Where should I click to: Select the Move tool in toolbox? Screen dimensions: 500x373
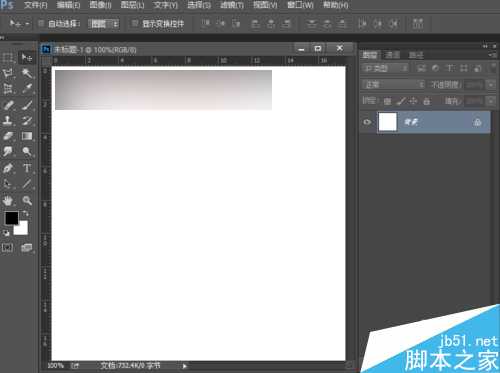27,58
